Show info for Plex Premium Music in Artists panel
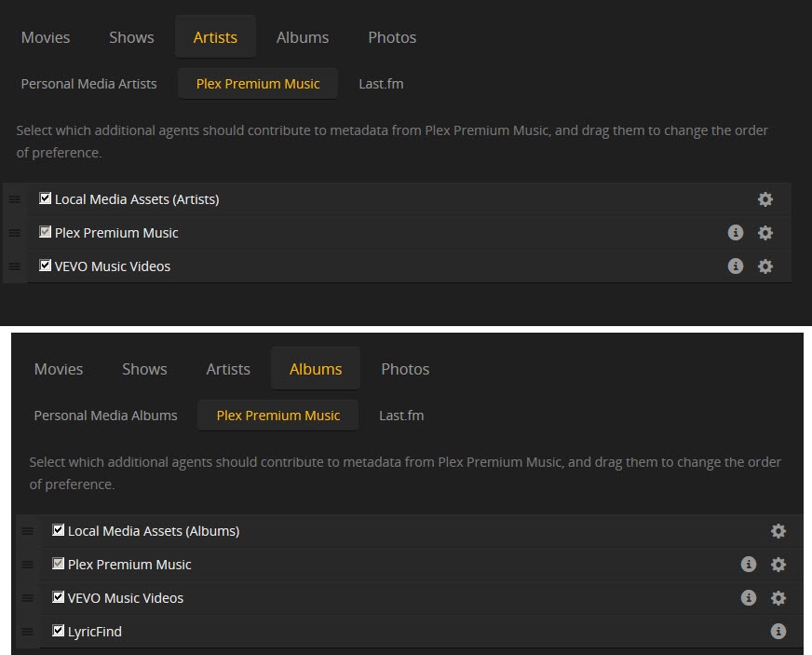The height and width of the screenshot is (655, 812). pyautogui.click(x=736, y=233)
